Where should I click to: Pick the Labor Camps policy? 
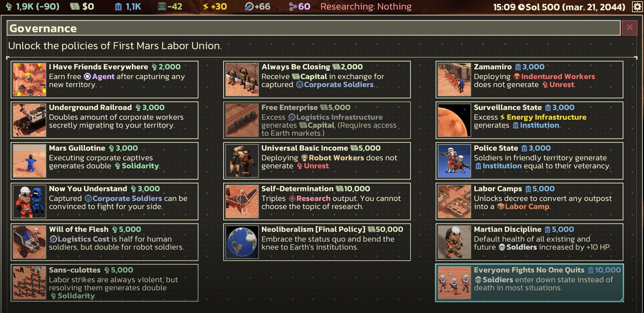pyautogui.click(x=529, y=201)
